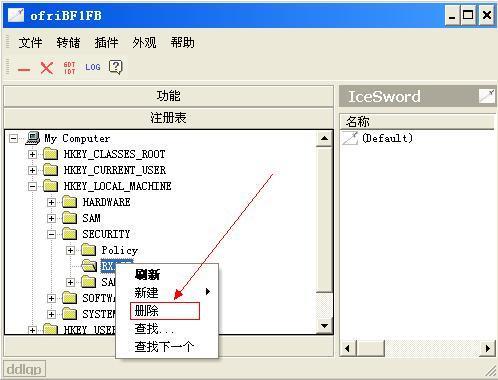Select the SECURITY label

[106, 234]
